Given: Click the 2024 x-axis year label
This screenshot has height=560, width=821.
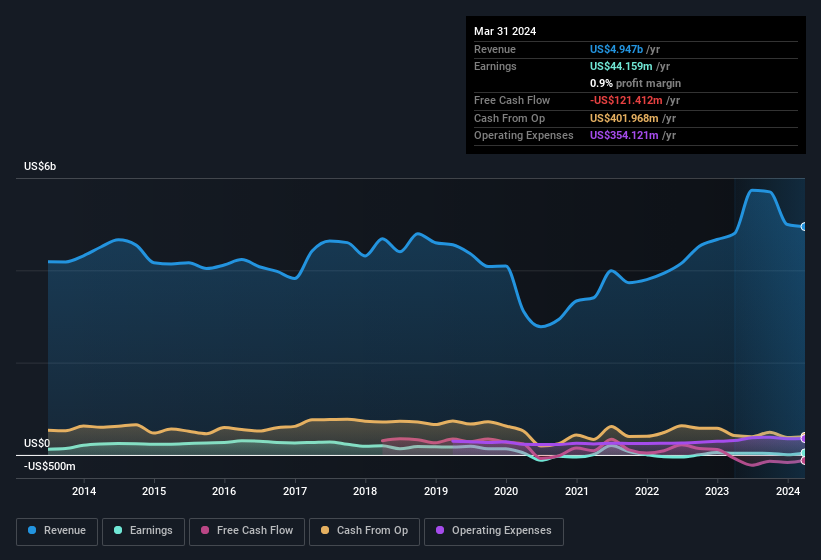Looking at the screenshot, I should [x=788, y=491].
